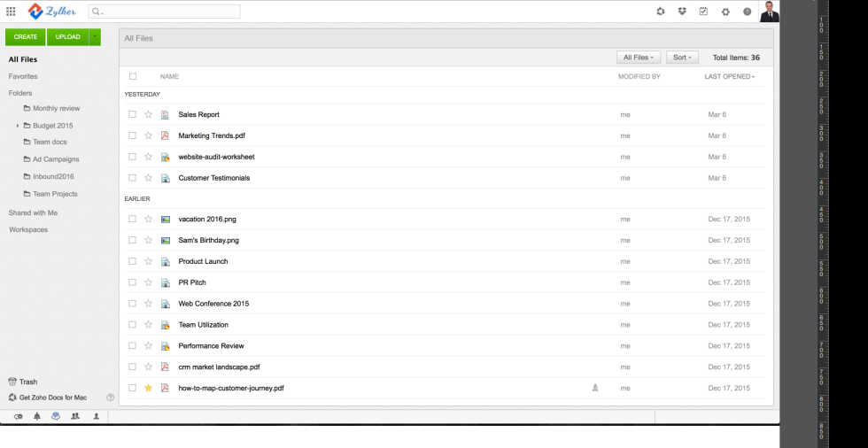Click the bottom-bar single user icon
The image size is (868, 448).
click(96, 416)
